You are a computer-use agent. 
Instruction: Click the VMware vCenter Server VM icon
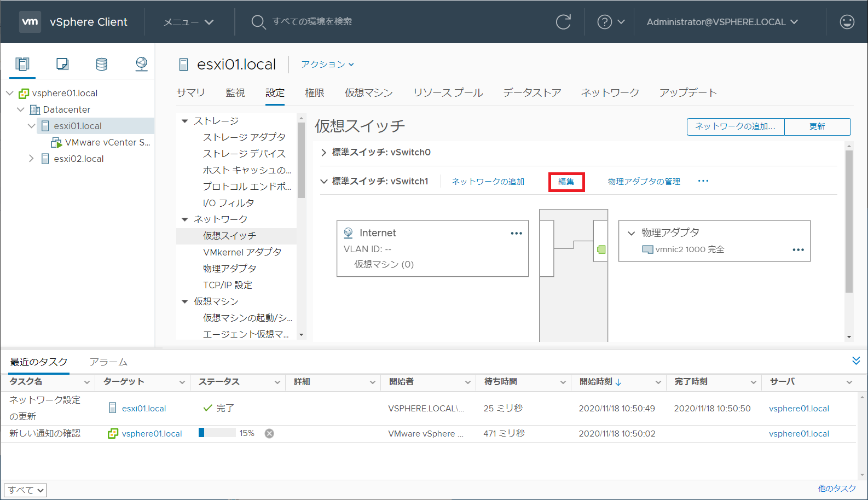[56, 143]
